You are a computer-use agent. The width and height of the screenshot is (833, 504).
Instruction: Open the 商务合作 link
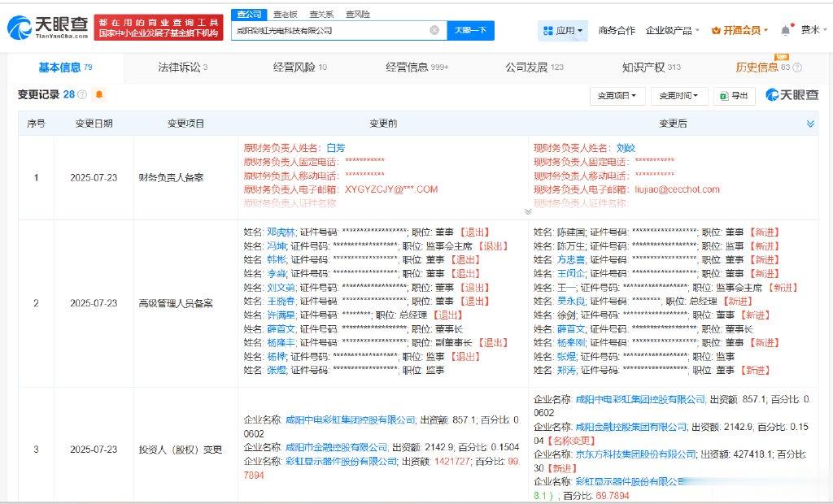(x=617, y=31)
